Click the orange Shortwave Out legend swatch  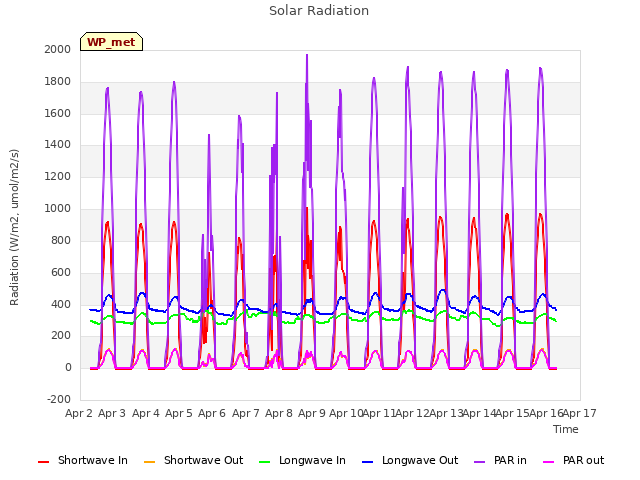(x=149, y=462)
